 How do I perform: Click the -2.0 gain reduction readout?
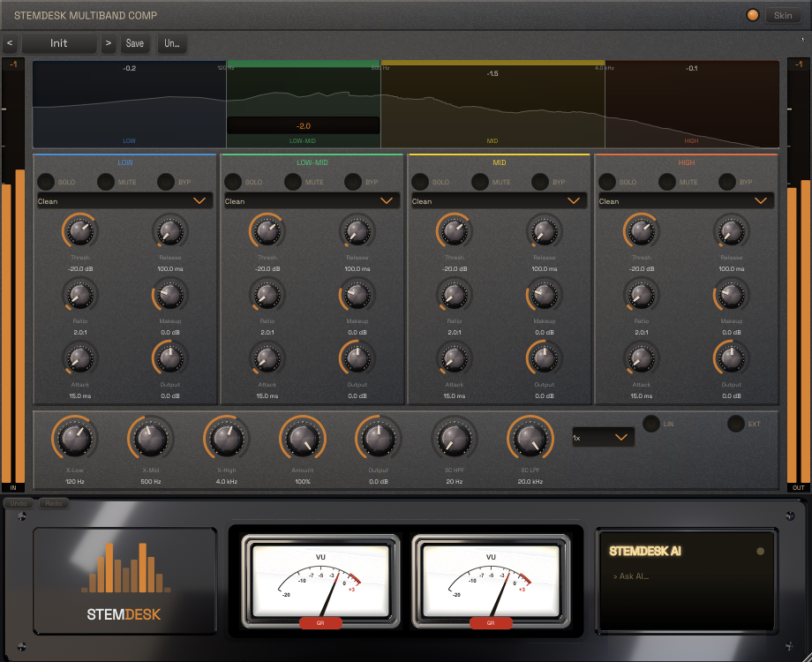coord(304,126)
